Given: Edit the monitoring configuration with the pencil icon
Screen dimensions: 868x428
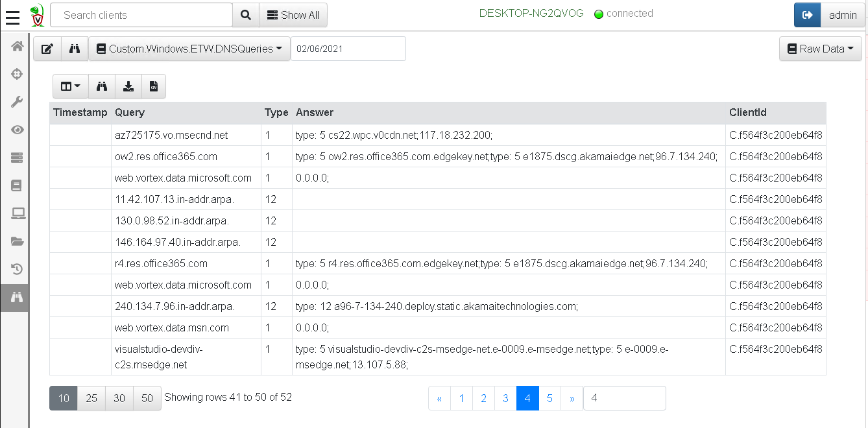Looking at the screenshot, I should [x=47, y=49].
